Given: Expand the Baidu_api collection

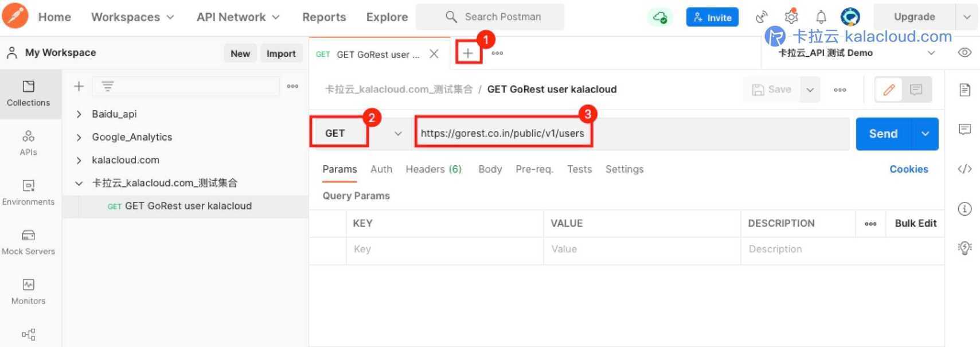Looking at the screenshot, I should point(79,114).
